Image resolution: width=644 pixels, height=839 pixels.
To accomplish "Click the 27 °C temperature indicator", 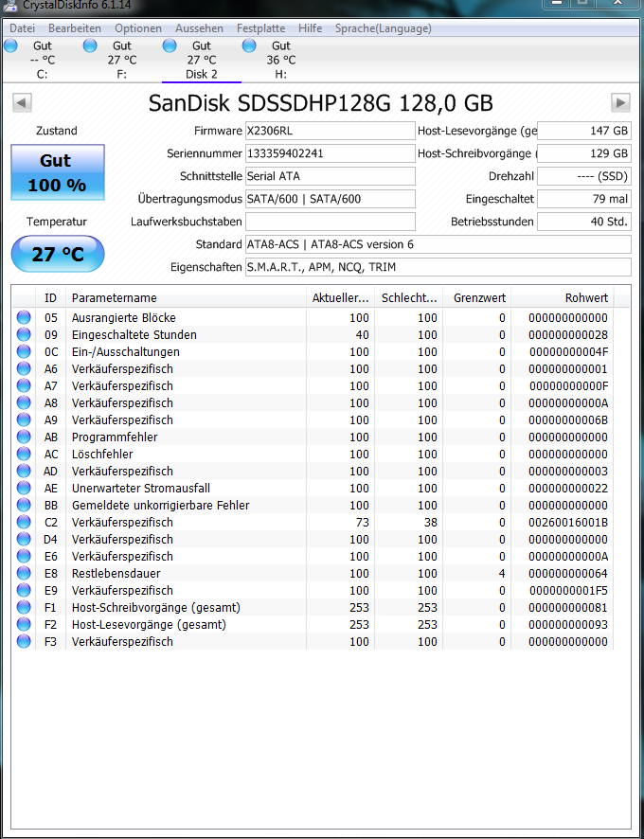I will [x=58, y=254].
